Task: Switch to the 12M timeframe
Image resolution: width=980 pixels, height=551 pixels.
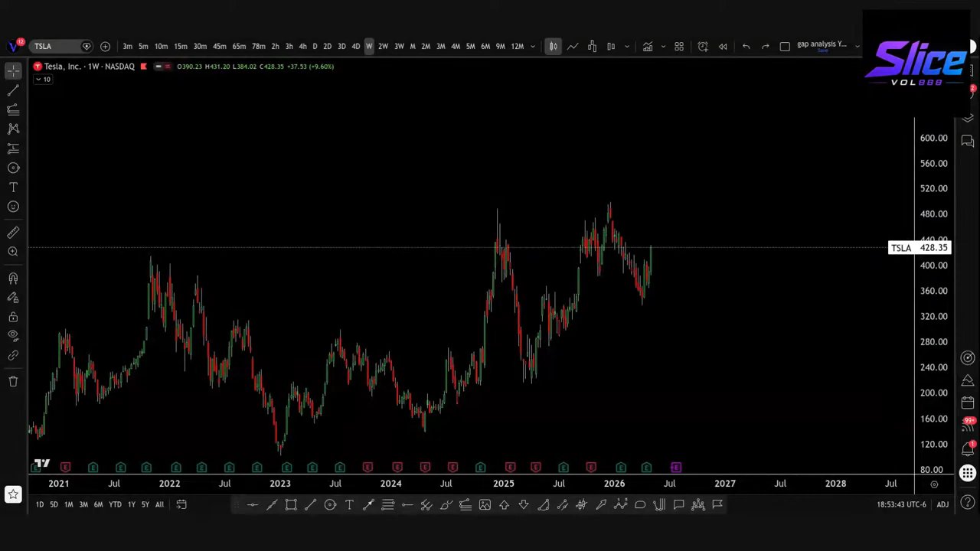Action: click(x=518, y=47)
